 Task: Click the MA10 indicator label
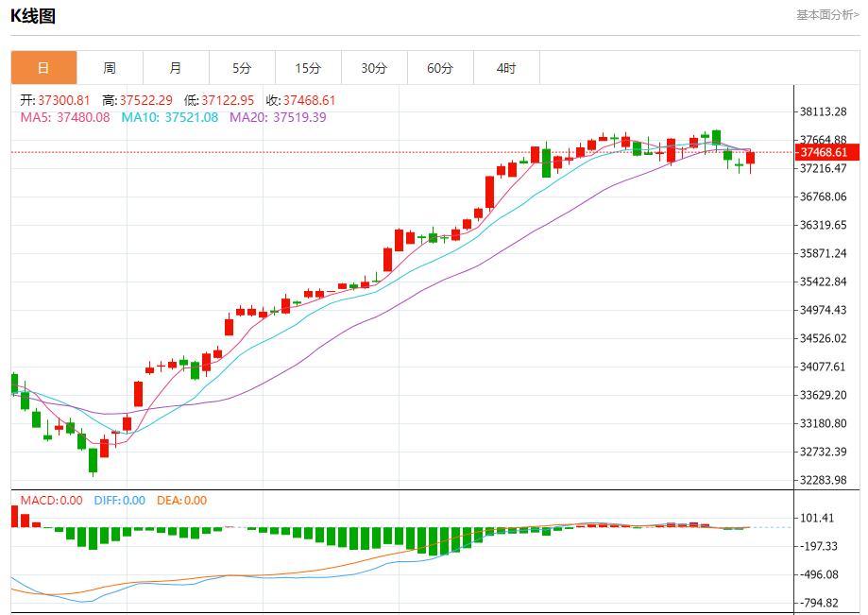169,117
